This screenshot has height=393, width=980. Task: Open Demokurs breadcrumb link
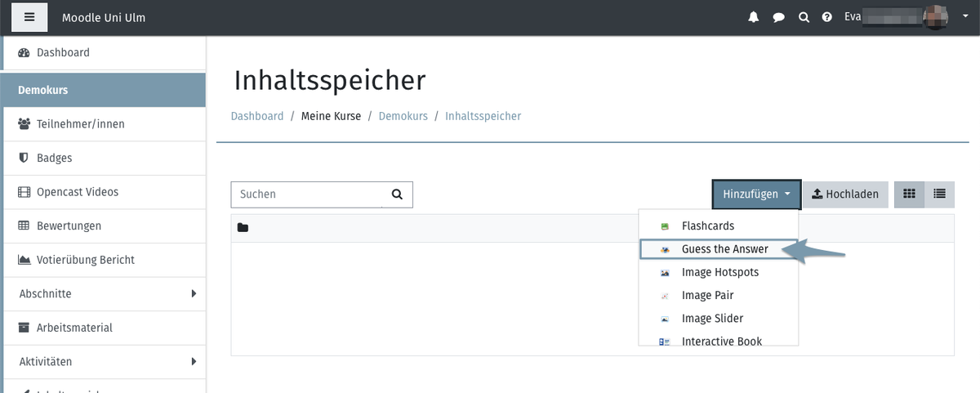coord(403,116)
